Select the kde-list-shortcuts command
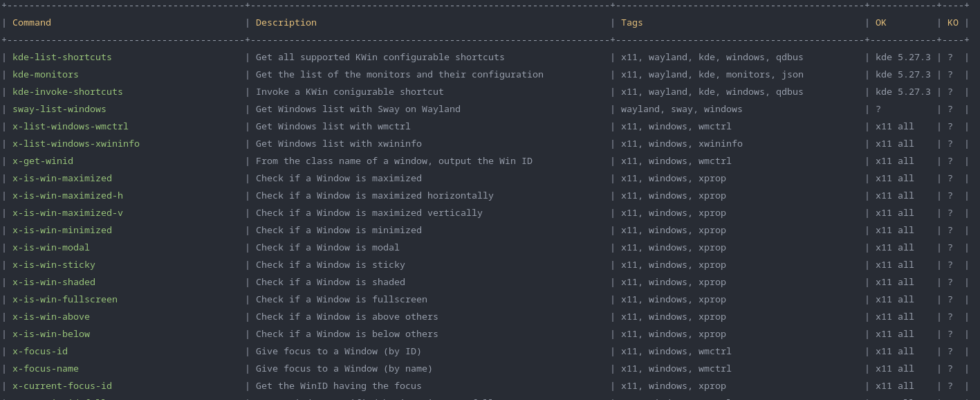 coord(62,57)
